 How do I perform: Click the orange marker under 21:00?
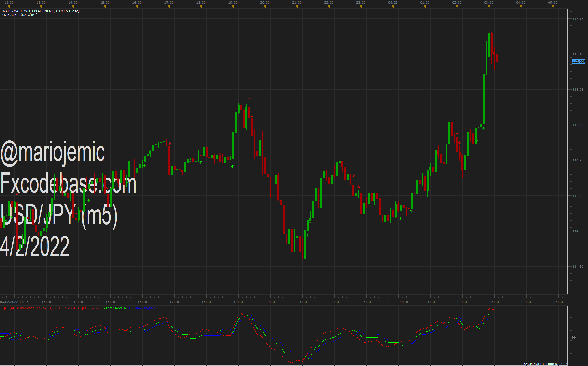click(x=297, y=7)
